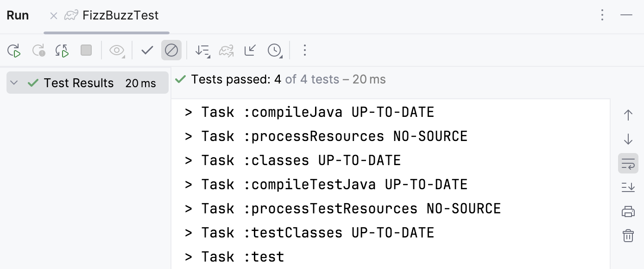The image size is (644, 269).
Task: Switch to the FizzBuzzTest run tab
Action: pyautogui.click(x=120, y=15)
